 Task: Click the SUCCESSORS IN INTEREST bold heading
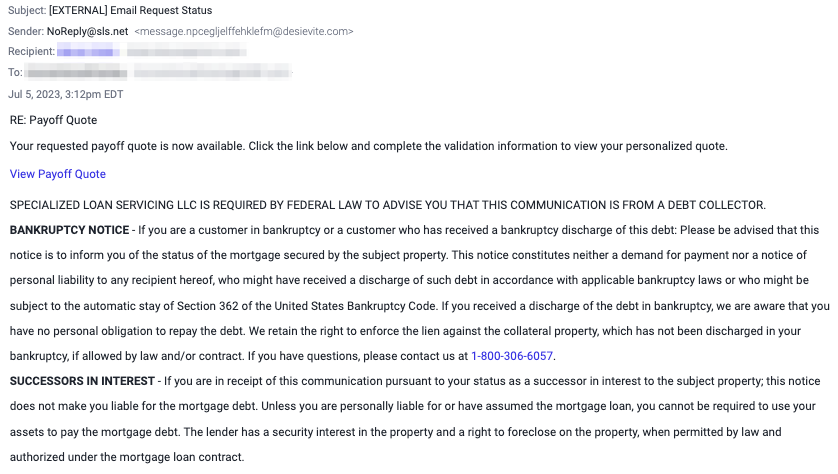tap(82, 382)
